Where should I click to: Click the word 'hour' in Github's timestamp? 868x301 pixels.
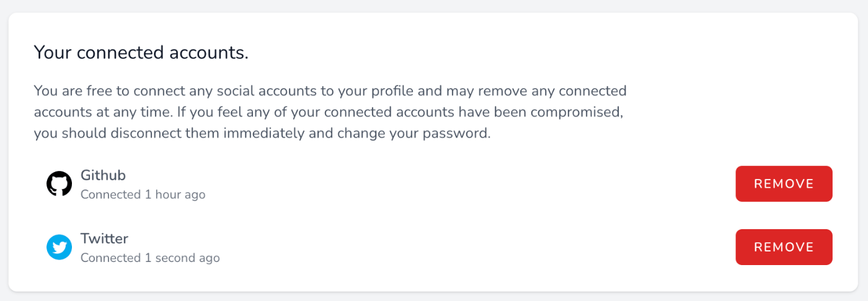(x=168, y=194)
